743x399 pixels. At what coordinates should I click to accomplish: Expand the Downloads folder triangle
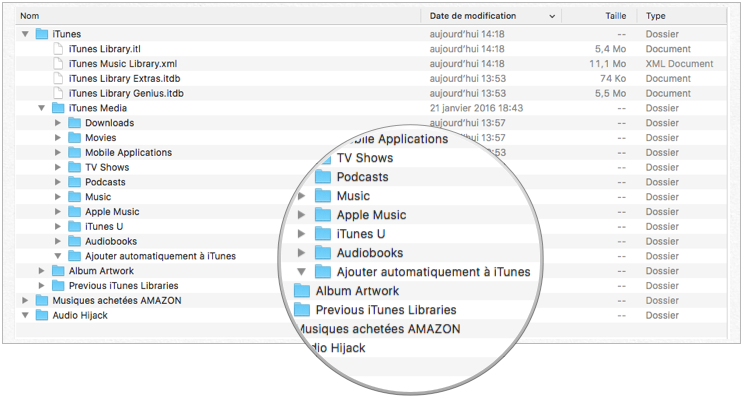coord(58,123)
